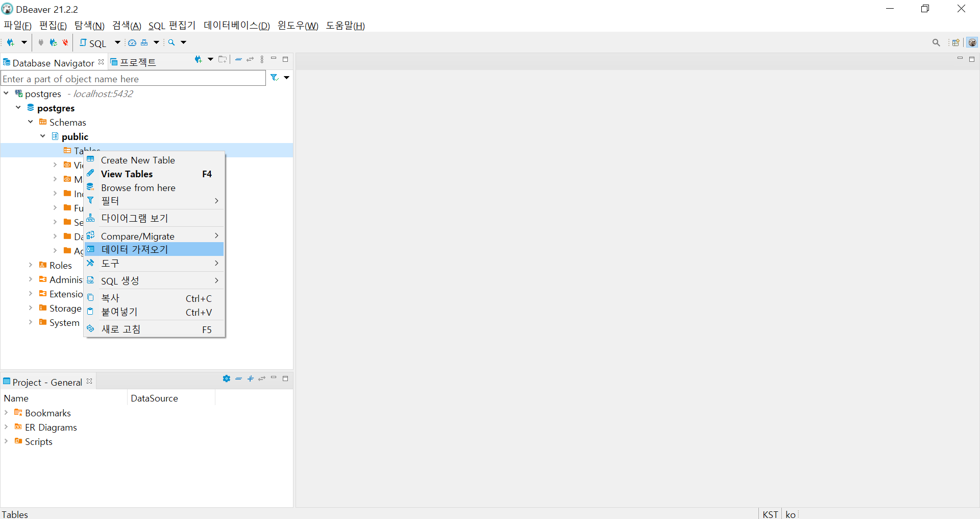Screen dimensions: 980x519
Task: Collapse the postgres localhost connection node
Action: pos(6,93)
